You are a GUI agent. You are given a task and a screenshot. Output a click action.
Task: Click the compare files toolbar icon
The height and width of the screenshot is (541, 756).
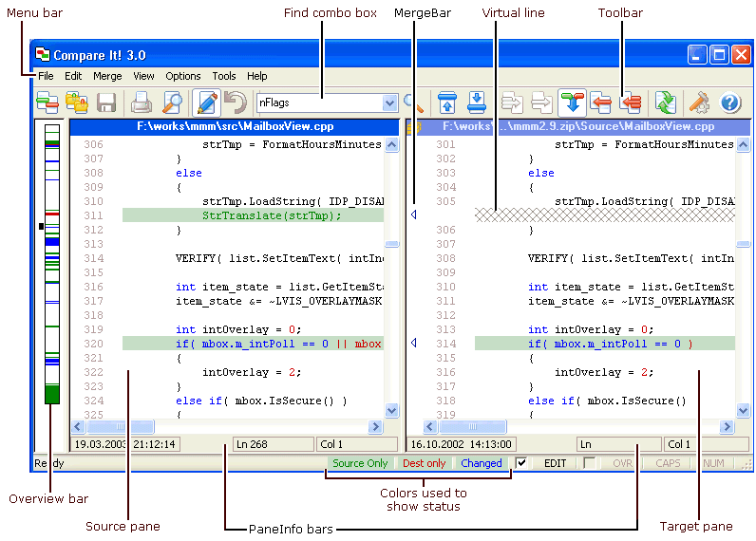(47, 103)
